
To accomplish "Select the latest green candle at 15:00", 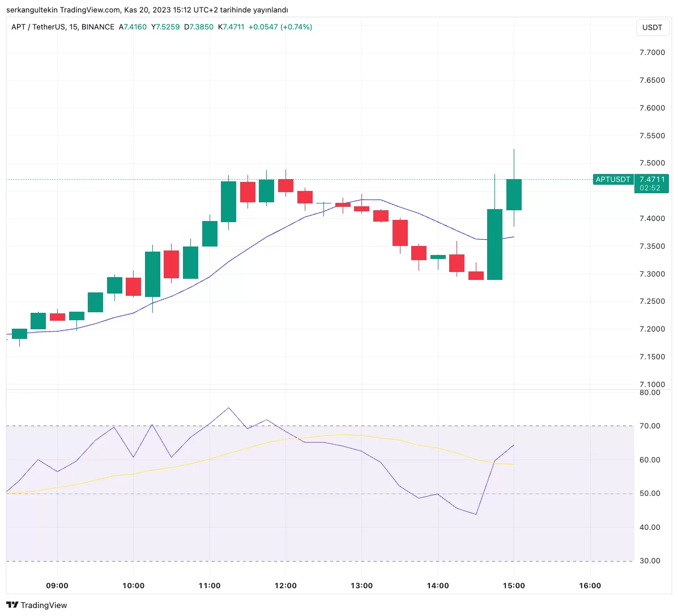I will click(514, 194).
